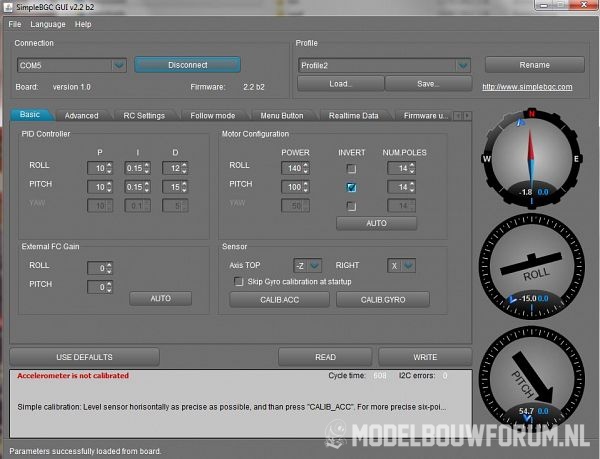Switch to the Firmware tab
This screenshot has width=600, height=459.
(426, 116)
